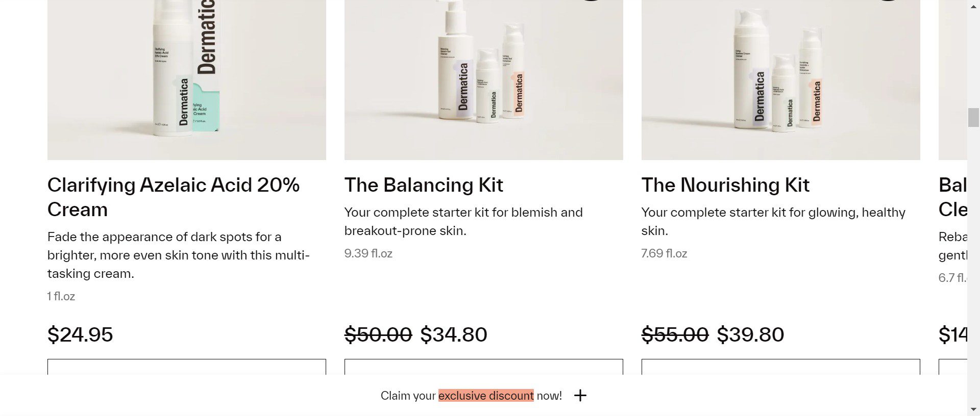Screen dimensions: 980x416
Task: Click the Balancing Kit blemish description text
Action: [x=463, y=221]
